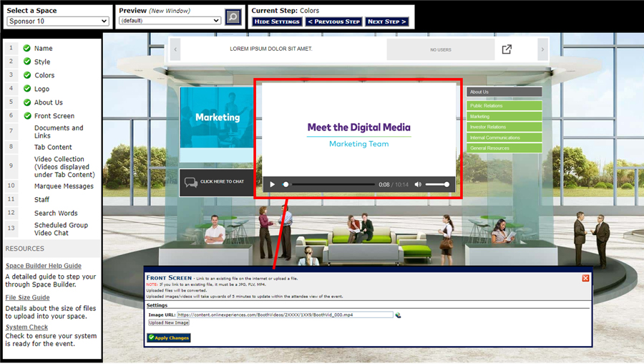Viewport: 644px width, 364px height.
Task: Click the magnifier preview icon
Action: 233,17
